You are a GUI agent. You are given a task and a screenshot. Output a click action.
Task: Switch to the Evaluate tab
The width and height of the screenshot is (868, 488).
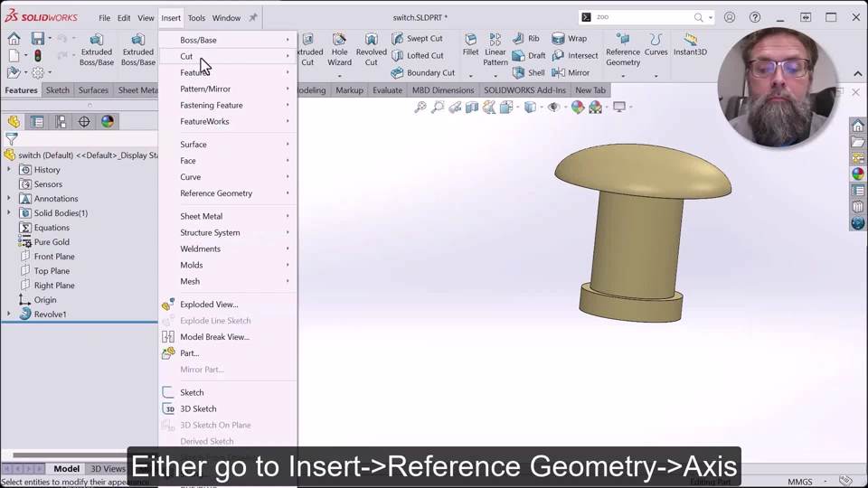(x=388, y=89)
